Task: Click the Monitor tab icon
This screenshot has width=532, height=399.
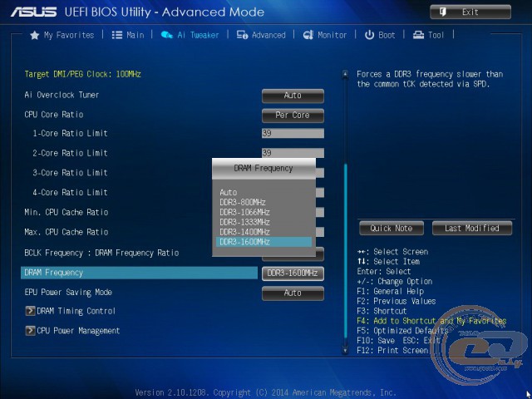Action: click(x=308, y=35)
